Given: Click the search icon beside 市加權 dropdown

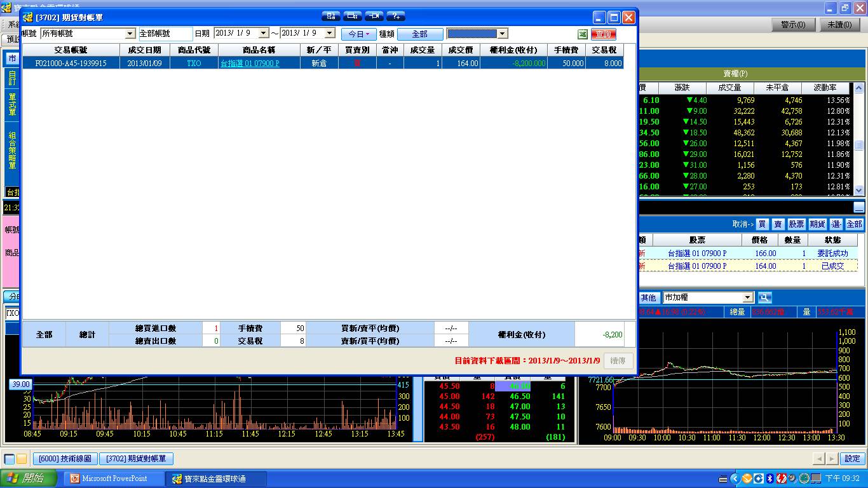Looking at the screenshot, I should pos(764,297).
